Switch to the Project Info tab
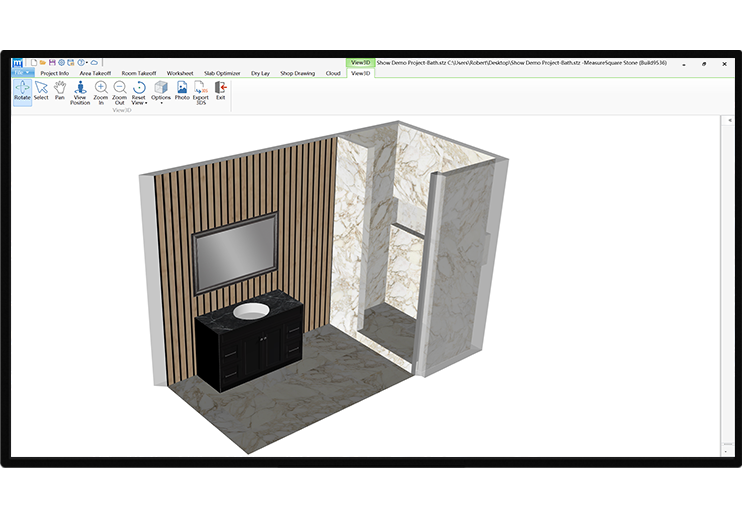 click(55, 73)
